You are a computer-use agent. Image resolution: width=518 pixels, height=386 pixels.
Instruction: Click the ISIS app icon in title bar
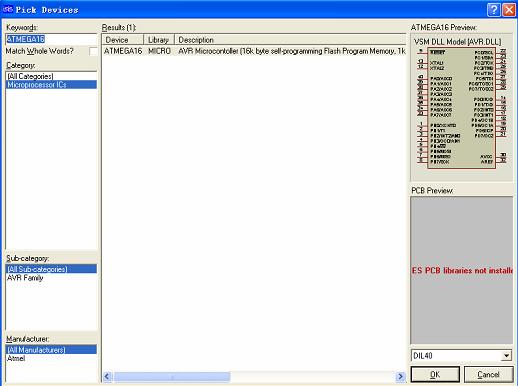point(8,9)
